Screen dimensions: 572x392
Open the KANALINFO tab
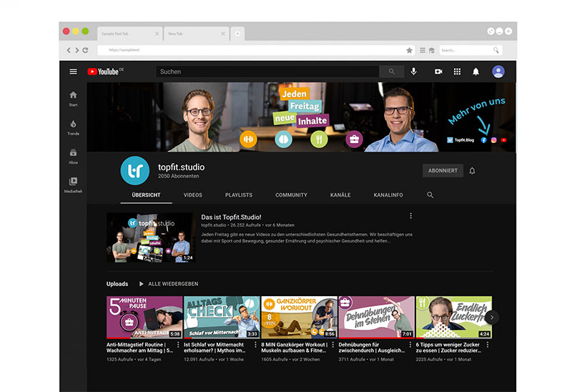point(388,195)
